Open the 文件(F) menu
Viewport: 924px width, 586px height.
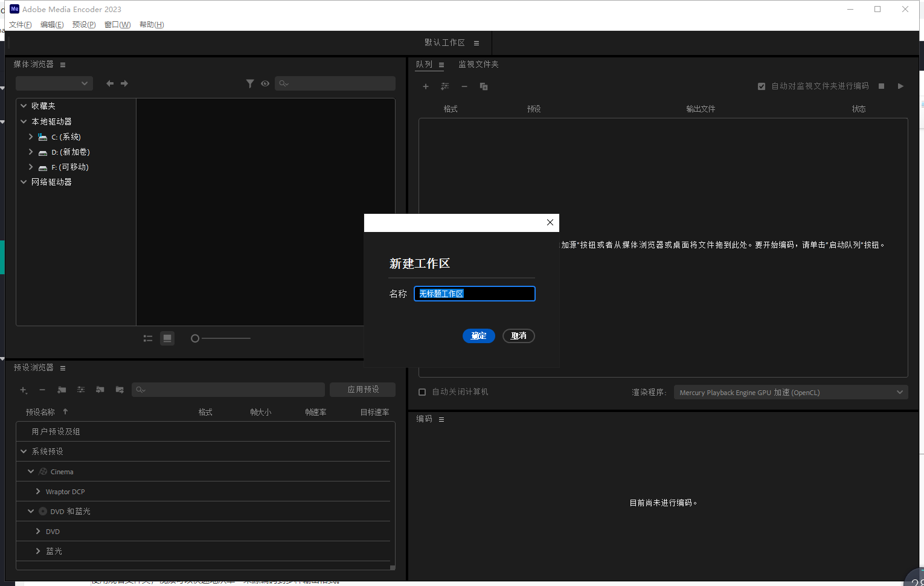(20, 25)
